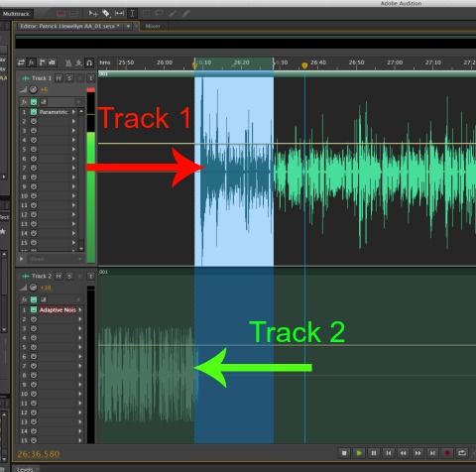Adjust Track 2 volume knob
The image size is (476, 472).
click(33, 288)
